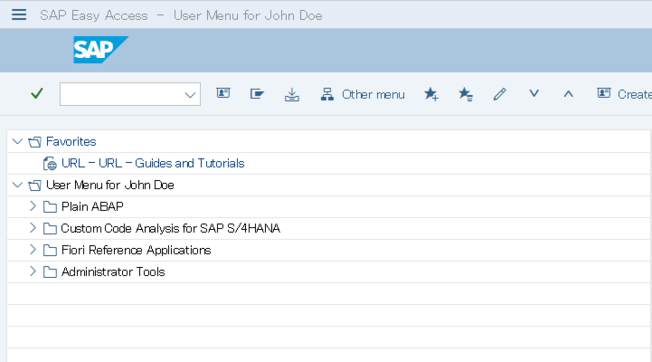Click the pencil Change Favorites icon
652x362 pixels.
coord(499,94)
